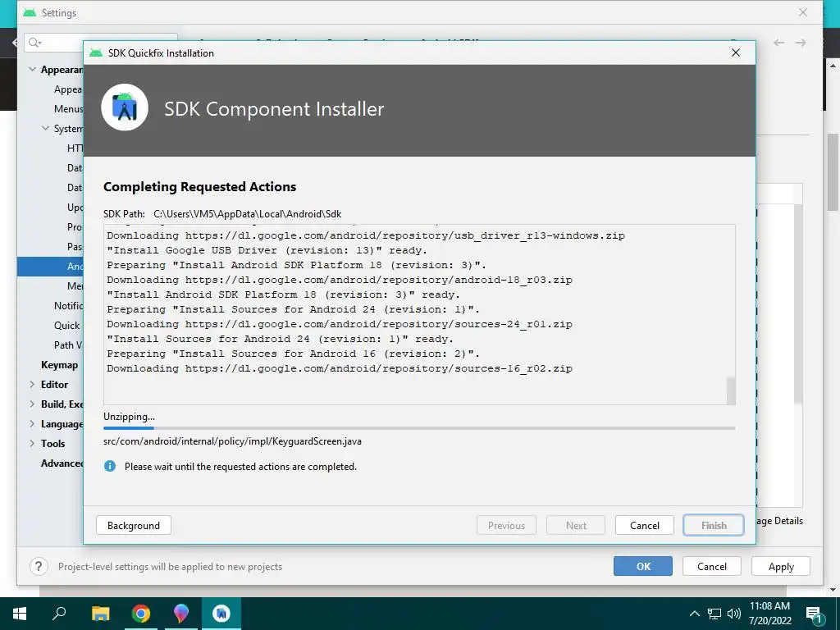Click the unzipping progress bar

click(419, 428)
